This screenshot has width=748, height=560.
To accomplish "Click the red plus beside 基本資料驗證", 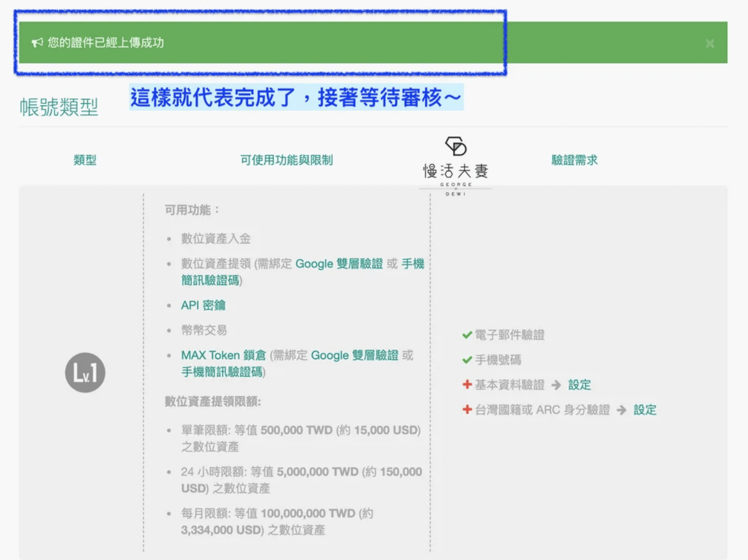I will pos(467,385).
